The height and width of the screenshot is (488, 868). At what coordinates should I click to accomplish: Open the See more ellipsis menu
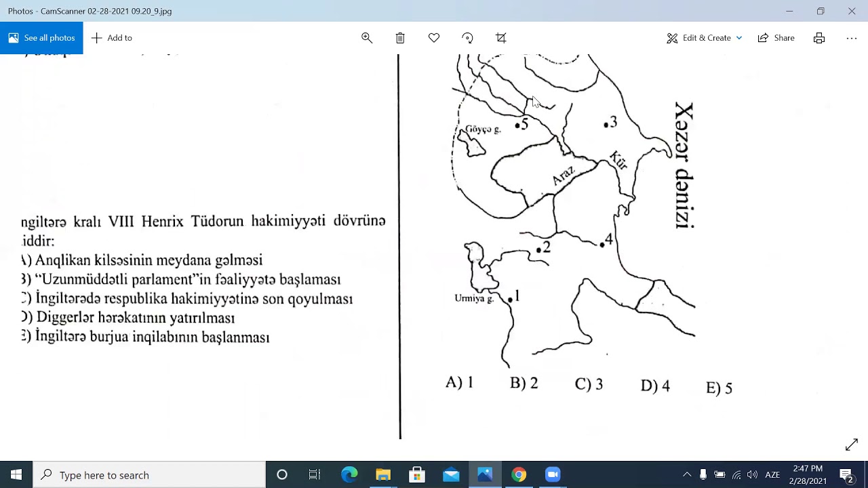tap(852, 38)
